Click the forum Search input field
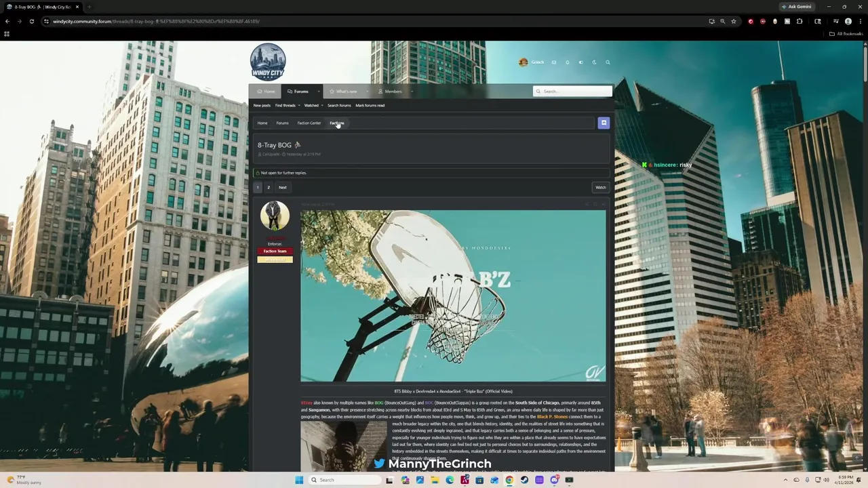 [x=572, y=91]
